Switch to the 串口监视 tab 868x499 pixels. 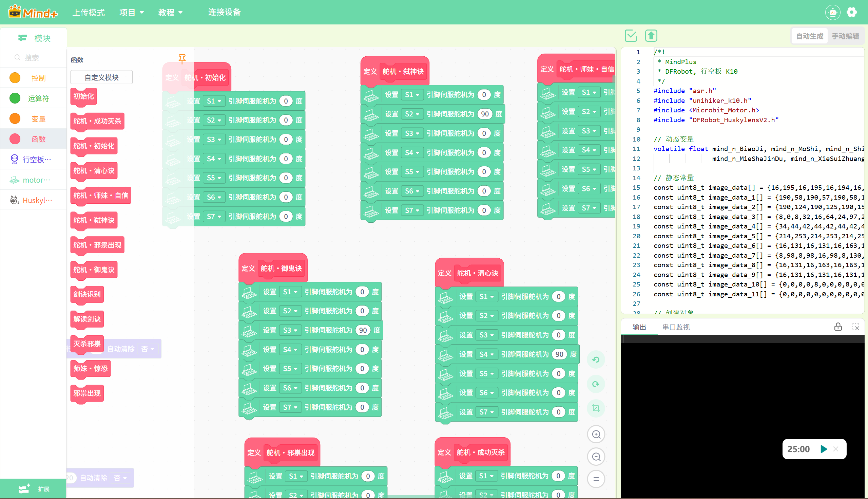tap(676, 327)
